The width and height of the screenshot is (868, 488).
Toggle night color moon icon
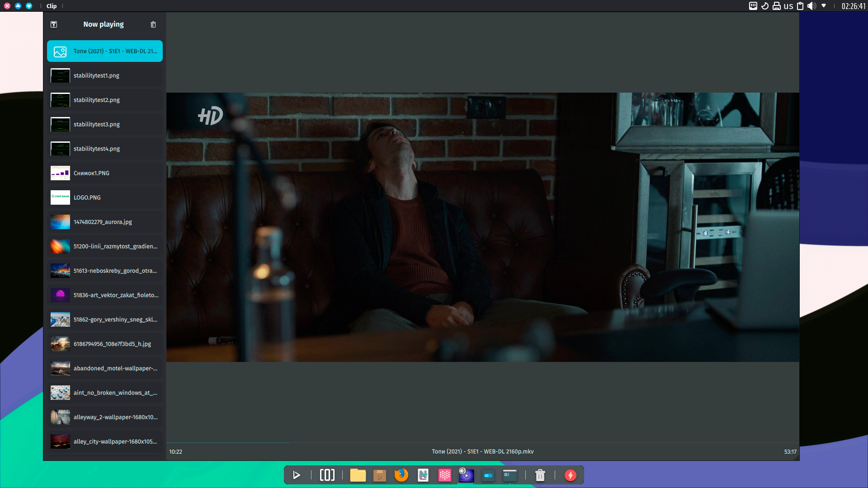click(765, 6)
